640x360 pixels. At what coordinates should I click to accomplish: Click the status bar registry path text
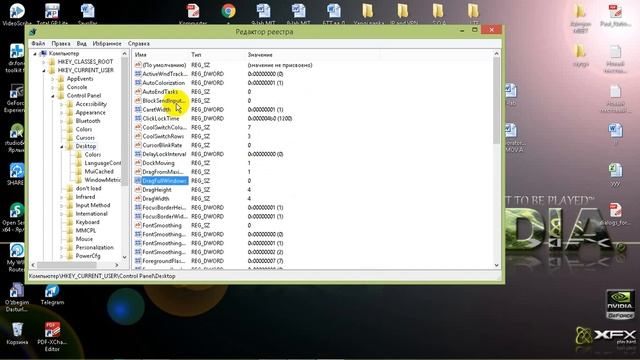coord(102,276)
